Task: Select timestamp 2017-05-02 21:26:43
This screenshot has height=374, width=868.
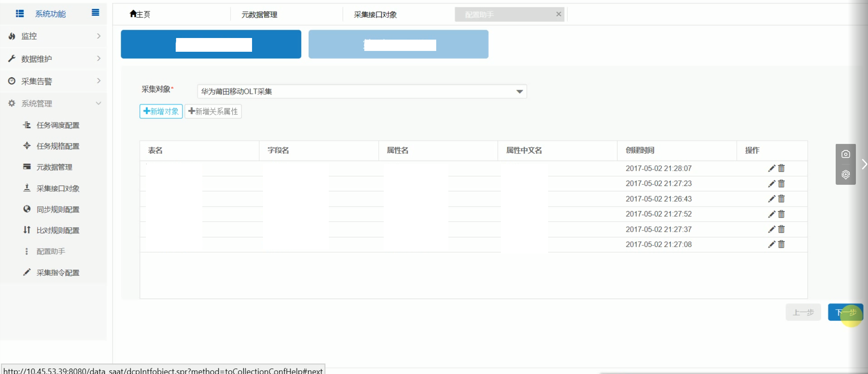Action: 658,199
